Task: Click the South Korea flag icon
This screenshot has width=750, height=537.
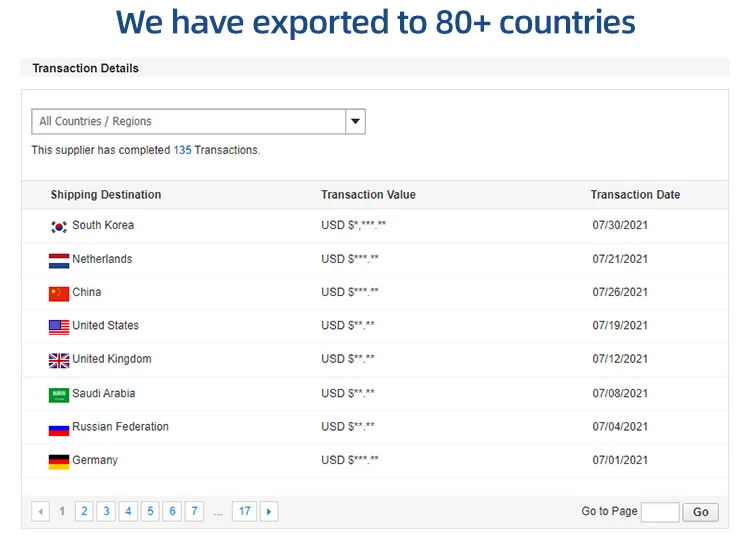Action: click(59, 227)
